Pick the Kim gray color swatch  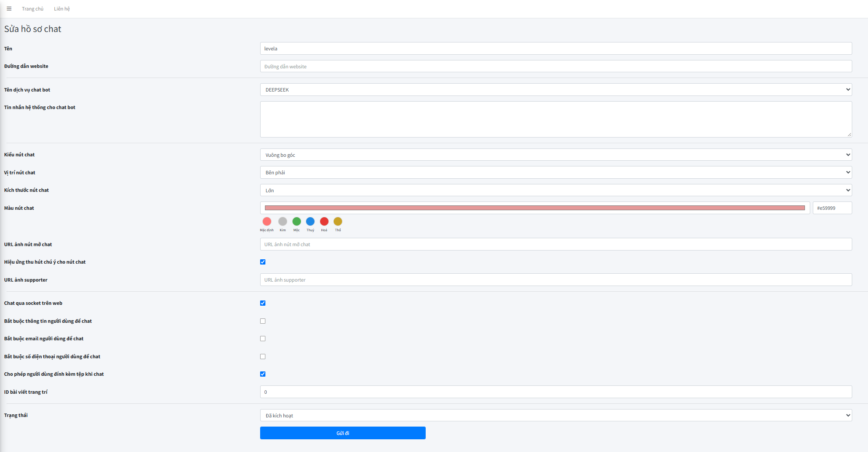tap(282, 222)
